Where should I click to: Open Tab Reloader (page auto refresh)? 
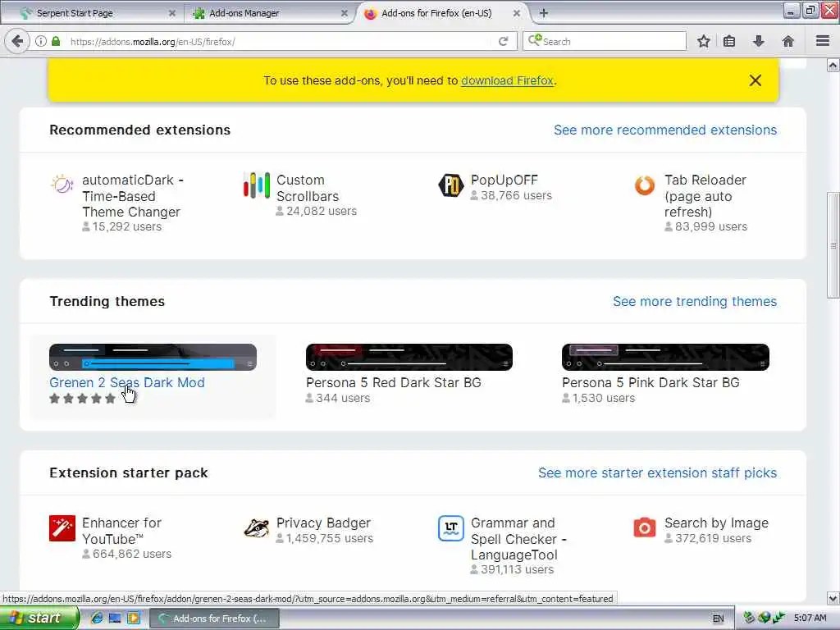(705, 196)
